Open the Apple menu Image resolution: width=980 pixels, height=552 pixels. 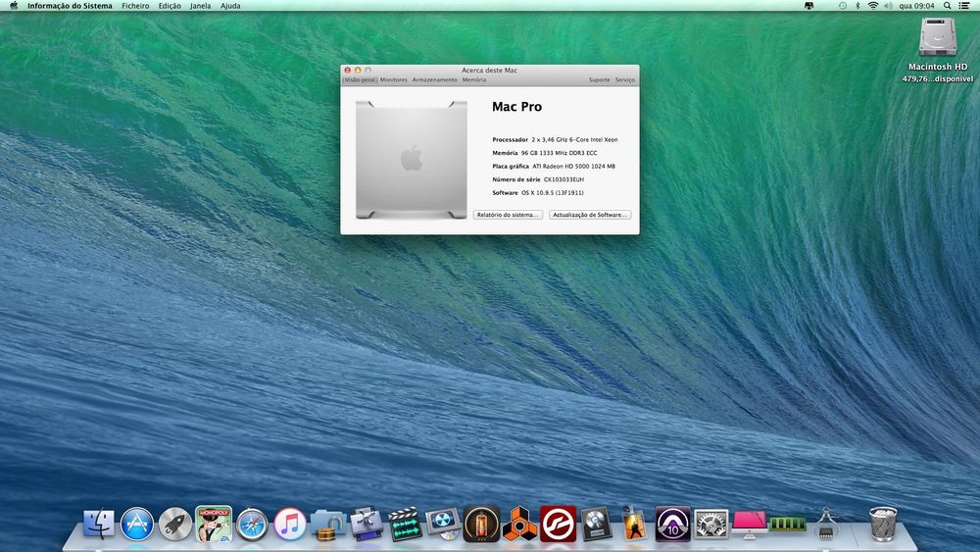point(14,6)
